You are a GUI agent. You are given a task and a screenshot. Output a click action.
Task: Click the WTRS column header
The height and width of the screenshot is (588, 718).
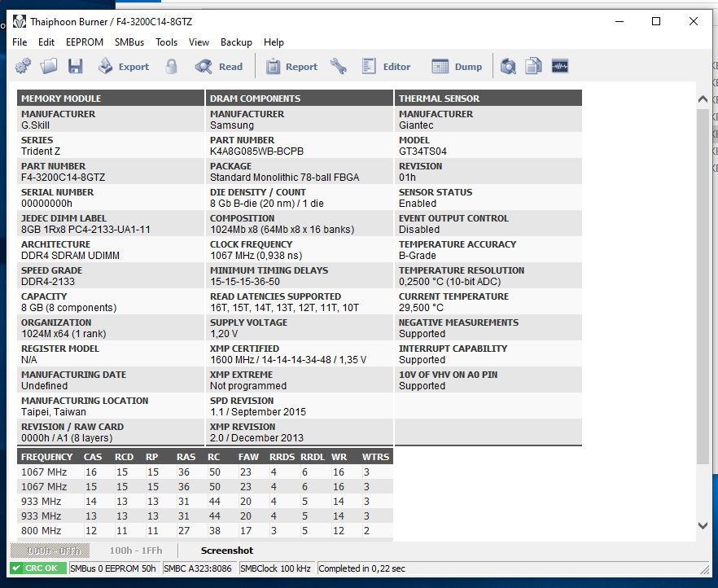(x=375, y=457)
